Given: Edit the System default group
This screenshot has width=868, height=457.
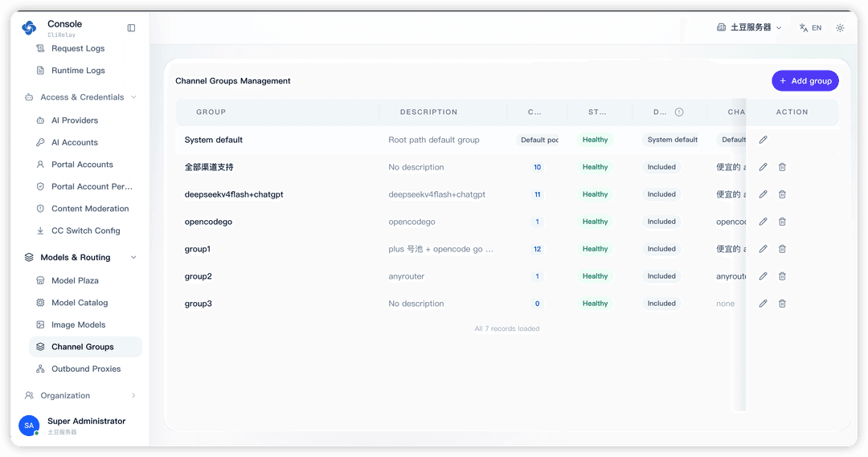Looking at the screenshot, I should (763, 140).
